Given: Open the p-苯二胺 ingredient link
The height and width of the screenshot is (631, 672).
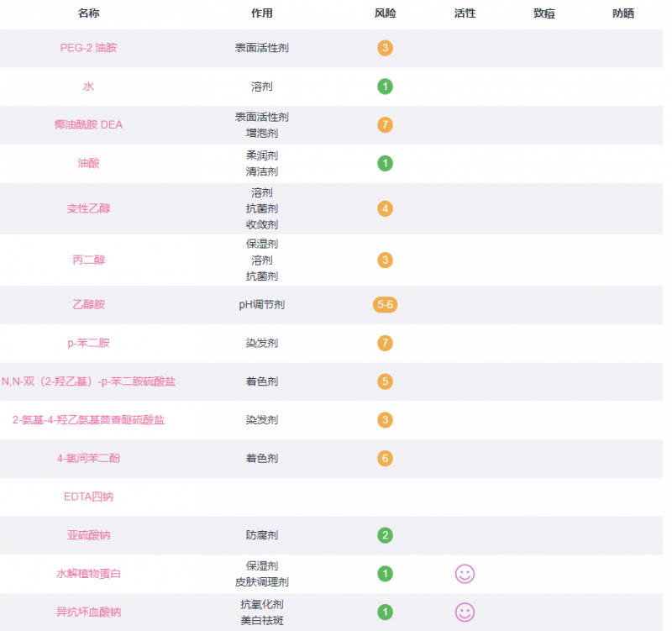Looking at the screenshot, I should [88, 343].
